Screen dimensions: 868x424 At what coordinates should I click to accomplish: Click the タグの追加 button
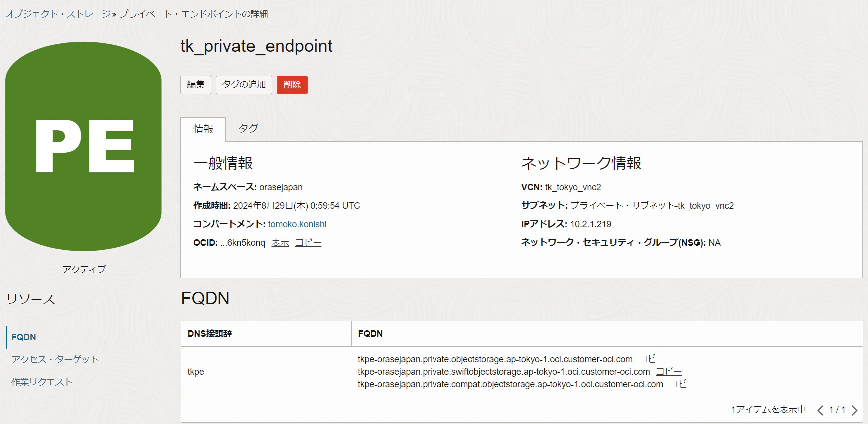[x=244, y=85]
